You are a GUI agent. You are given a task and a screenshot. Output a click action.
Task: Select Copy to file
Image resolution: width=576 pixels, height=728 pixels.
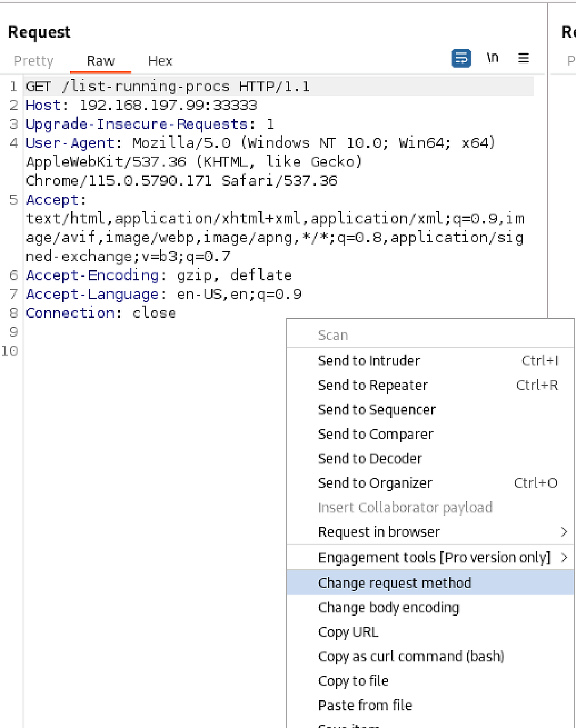(430, 681)
